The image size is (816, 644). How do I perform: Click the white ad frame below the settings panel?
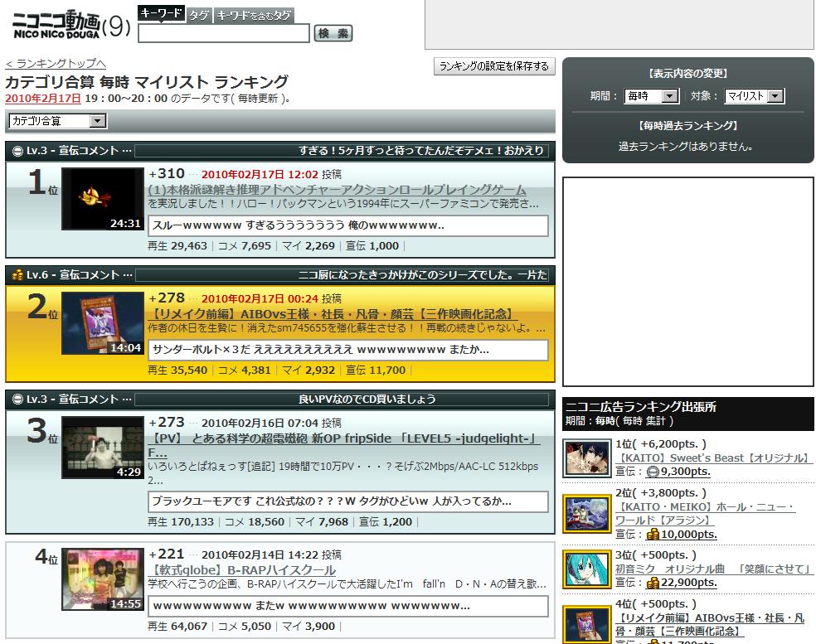click(x=688, y=282)
